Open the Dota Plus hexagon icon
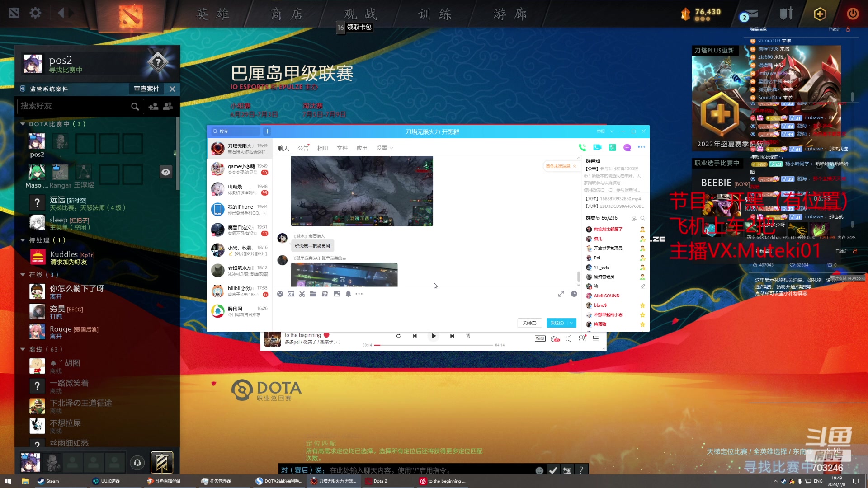868x488 pixels. (x=820, y=14)
